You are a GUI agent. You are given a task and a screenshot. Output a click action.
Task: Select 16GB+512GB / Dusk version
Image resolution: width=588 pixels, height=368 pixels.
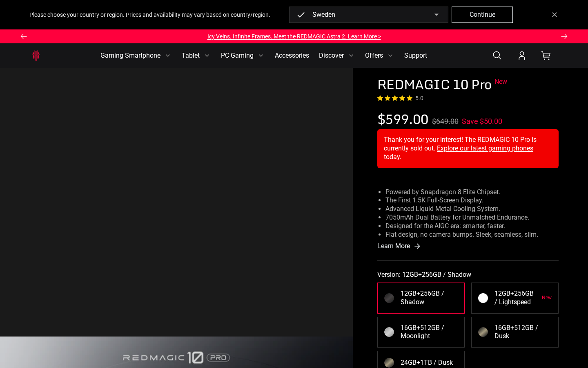(515, 332)
